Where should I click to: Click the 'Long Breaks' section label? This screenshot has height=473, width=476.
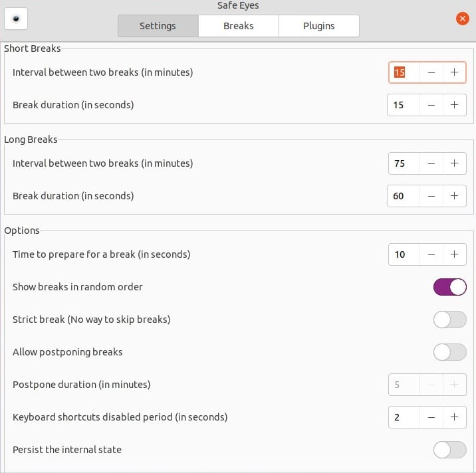pos(31,140)
